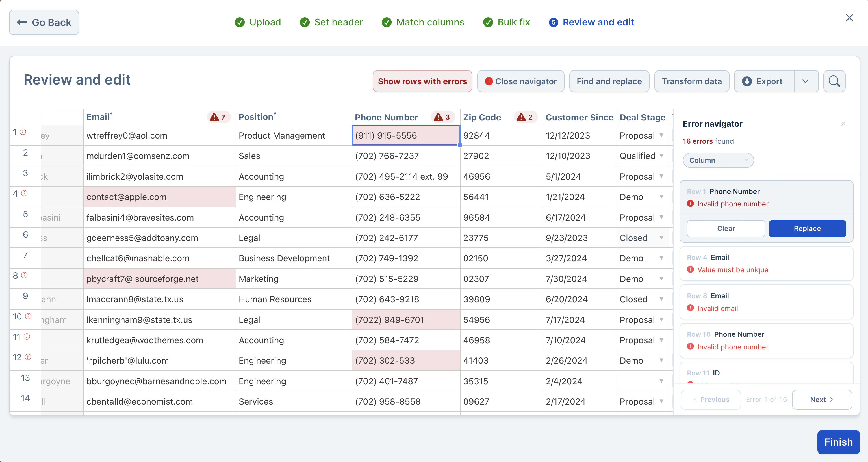The width and height of the screenshot is (868, 462).
Task: Select Row 10 Phone Number error card
Action: click(x=766, y=341)
